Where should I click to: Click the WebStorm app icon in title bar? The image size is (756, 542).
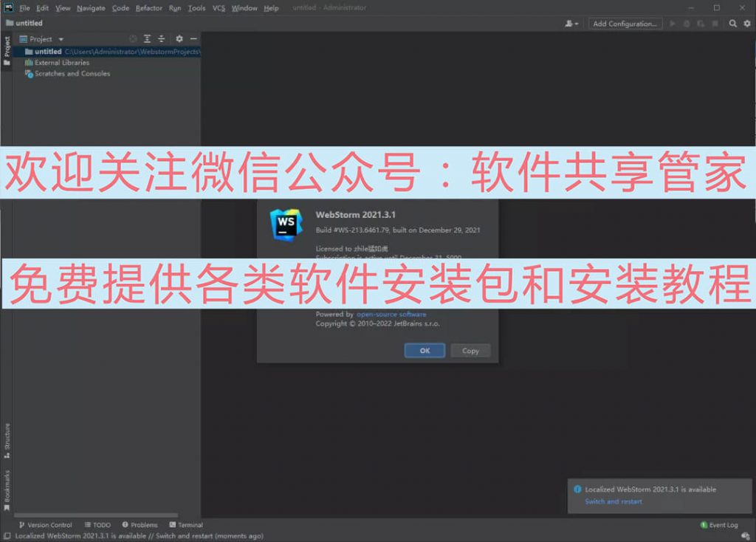click(x=9, y=7)
